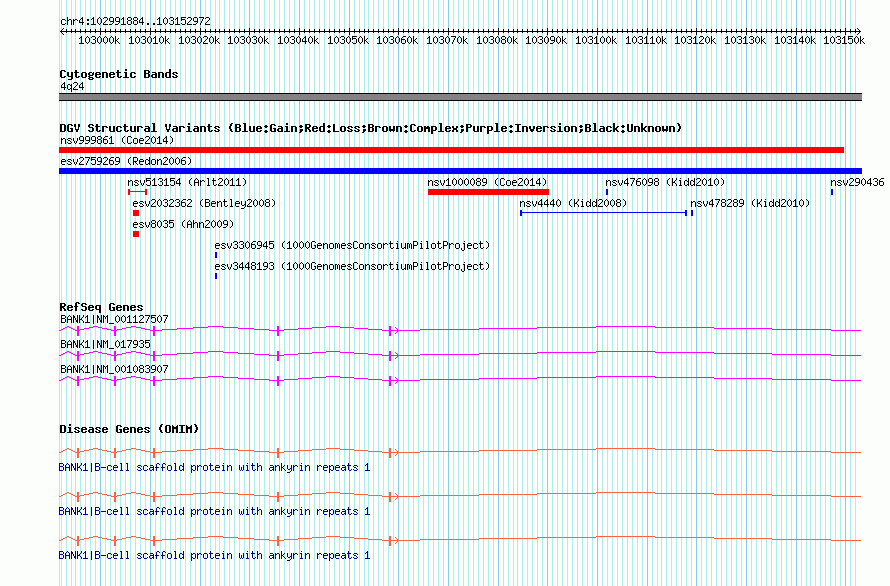Click the red nsv1000089 variant bar
Image resolution: width=890 pixels, height=586 pixels.
pyautogui.click(x=488, y=192)
